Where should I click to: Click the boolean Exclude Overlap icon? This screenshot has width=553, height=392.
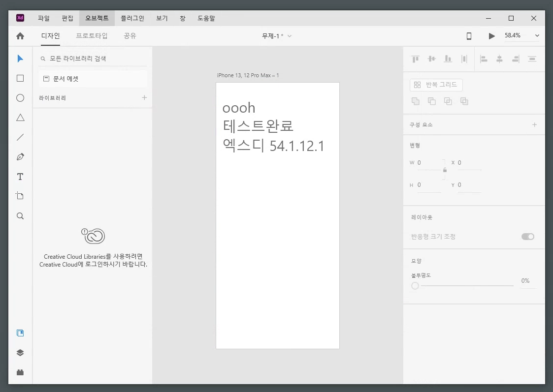pyautogui.click(x=464, y=101)
